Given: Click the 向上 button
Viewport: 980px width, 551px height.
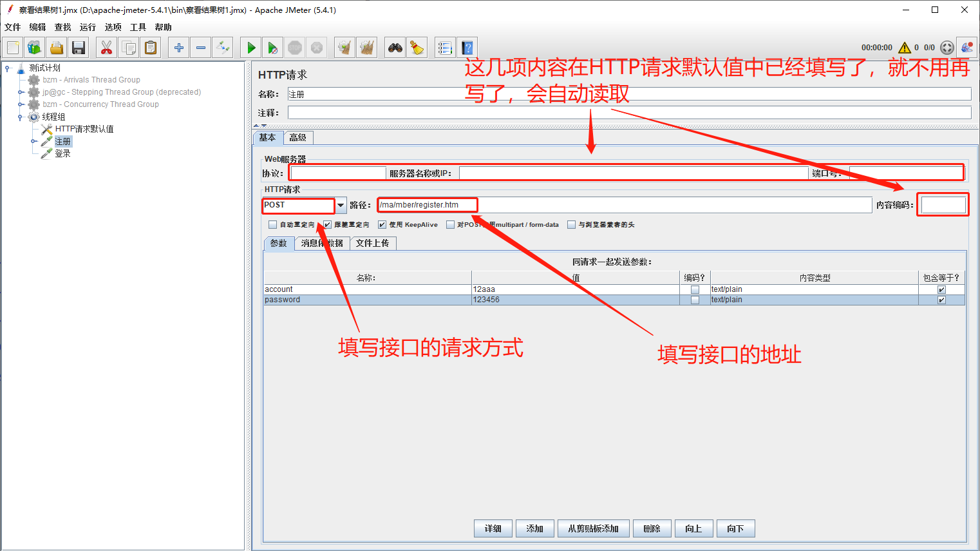Looking at the screenshot, I should [694, 528].
